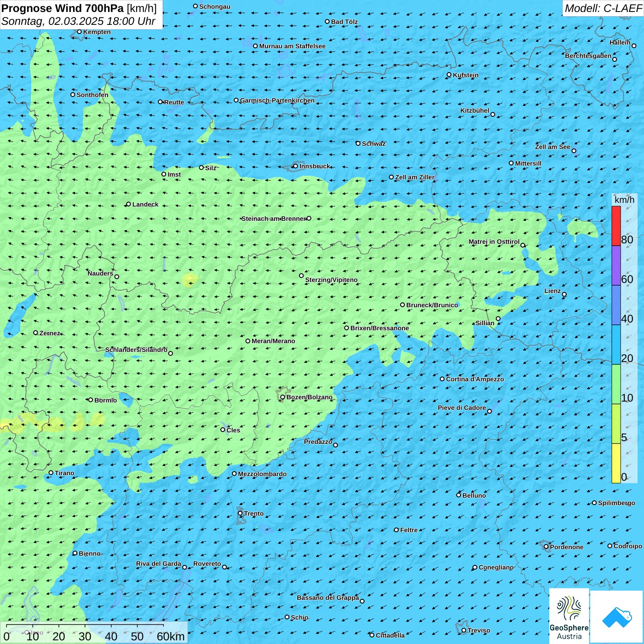The height and width of the screenshot is (644, 644).
Task: Click the light green legend segment above 10
Action: tap(616, 384)
